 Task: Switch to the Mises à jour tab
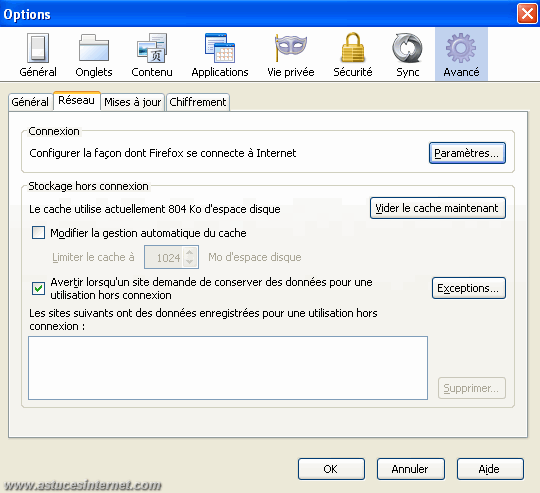click(x=133, y=102)
